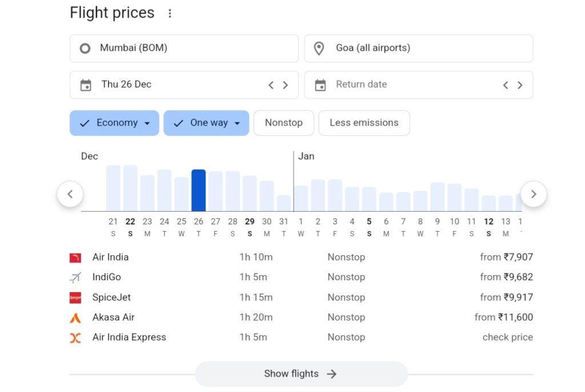Viewport: 585px width, 392px height.
Task: Select the price bar for 25 Dec
Action: tap(181, 194)
